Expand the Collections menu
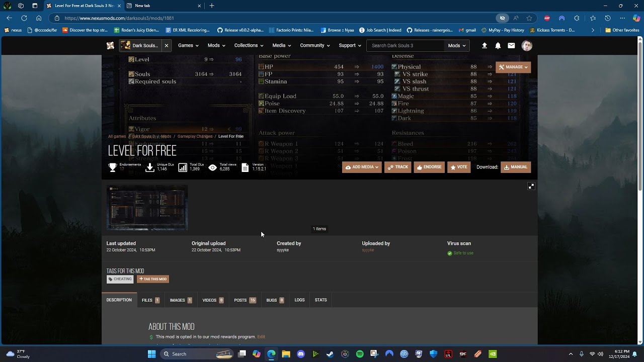The width and height of the screenshot is (644, 362). pyautogui.click(x=249, y=45)
